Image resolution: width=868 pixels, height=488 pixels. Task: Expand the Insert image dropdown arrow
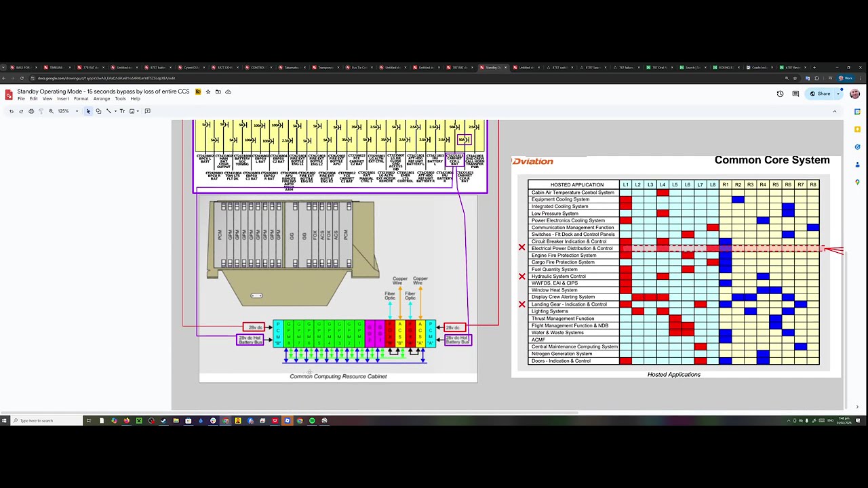(137, 111)
